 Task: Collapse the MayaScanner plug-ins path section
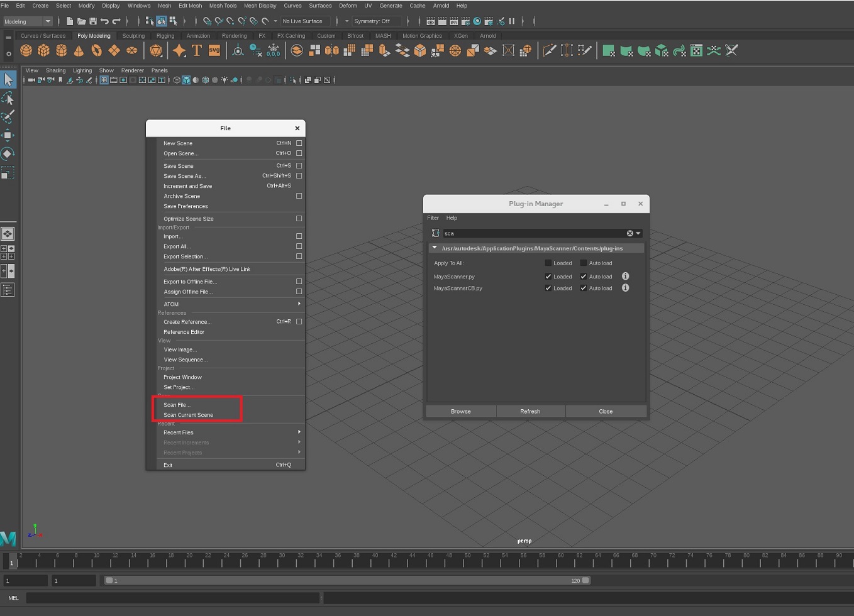[434, 248]
